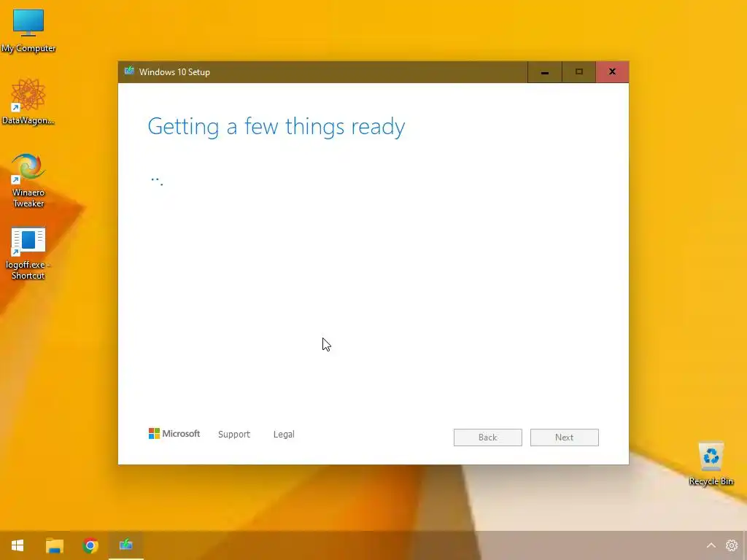Click the Windows 10 Setup taskbar icon

point(125,545)
